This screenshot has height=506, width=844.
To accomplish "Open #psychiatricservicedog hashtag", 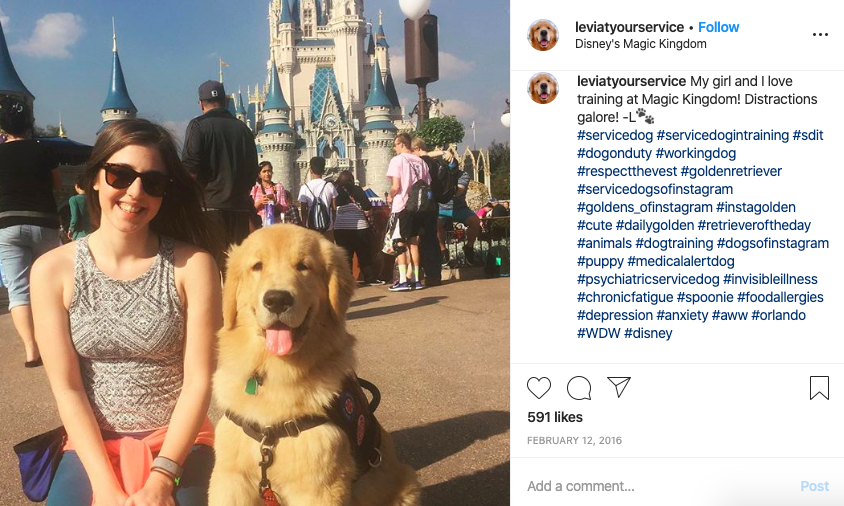I will click(648, 279).
